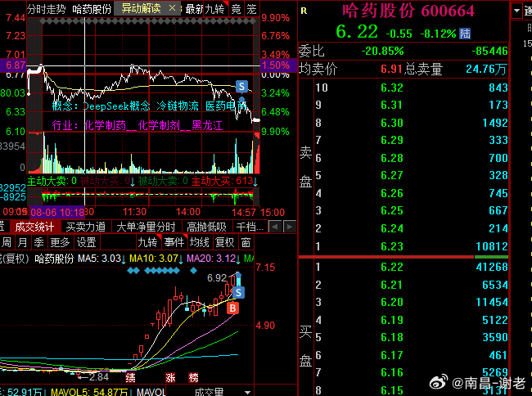Image resolution: width=532 pixels, height=396 pixels.
Task: Click the 榜 event marker below the K-line
Action: (193, 377)
